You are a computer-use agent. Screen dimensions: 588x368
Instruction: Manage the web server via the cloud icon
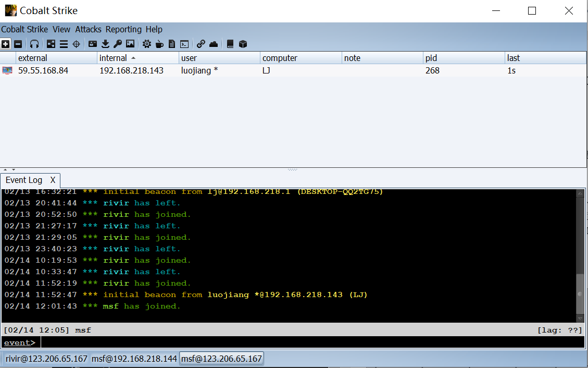214,44
